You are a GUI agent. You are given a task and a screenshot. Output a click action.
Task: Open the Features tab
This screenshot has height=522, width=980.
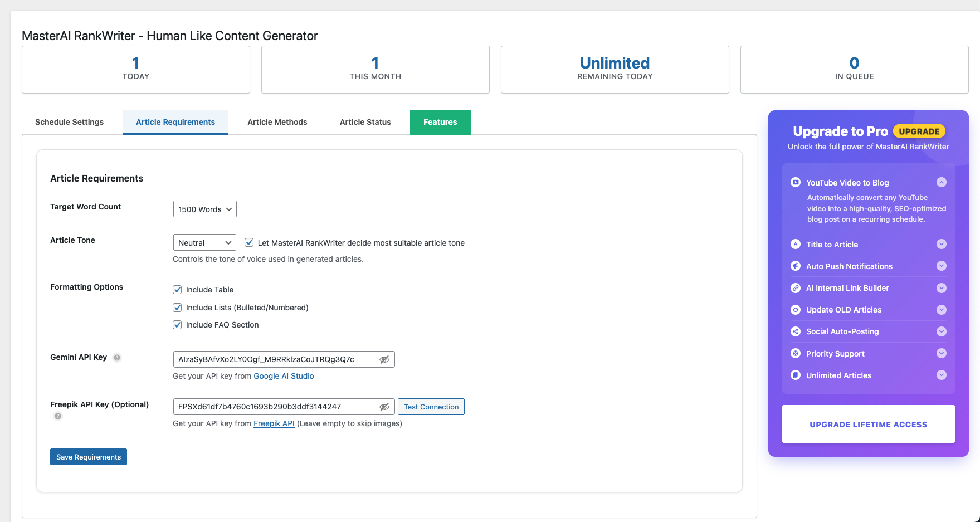440,122
